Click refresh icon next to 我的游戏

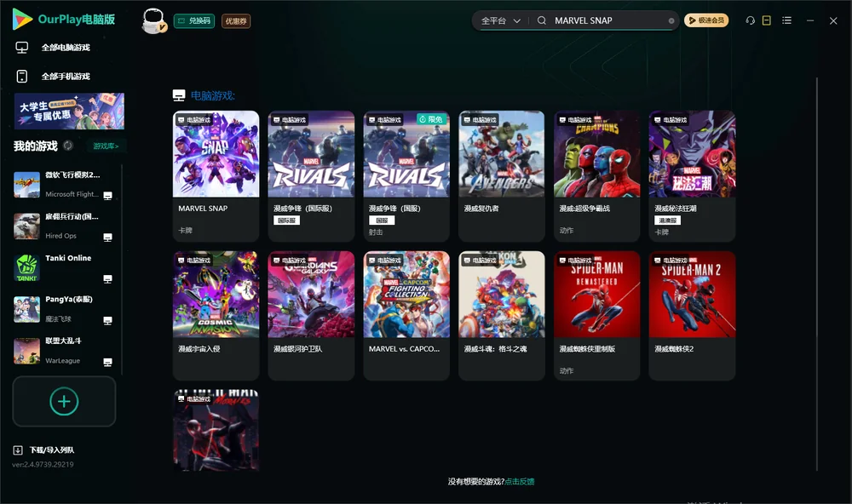[68, 146]
